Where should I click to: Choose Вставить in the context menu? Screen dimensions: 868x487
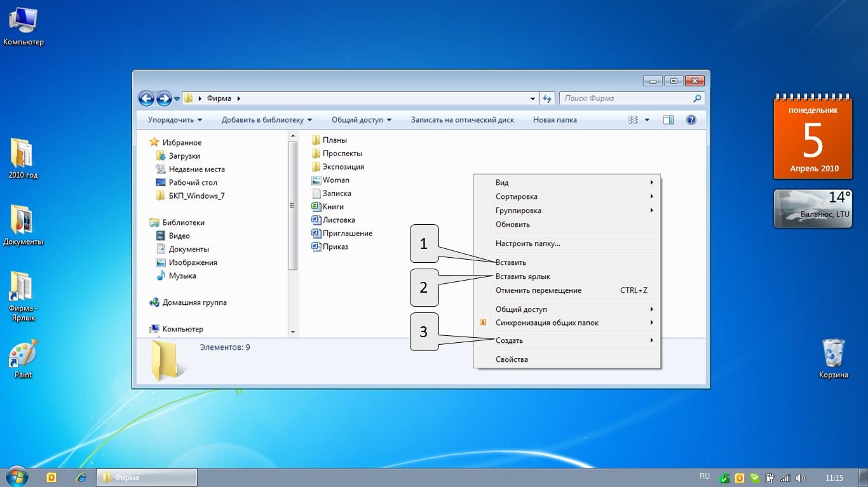[511, 262]
